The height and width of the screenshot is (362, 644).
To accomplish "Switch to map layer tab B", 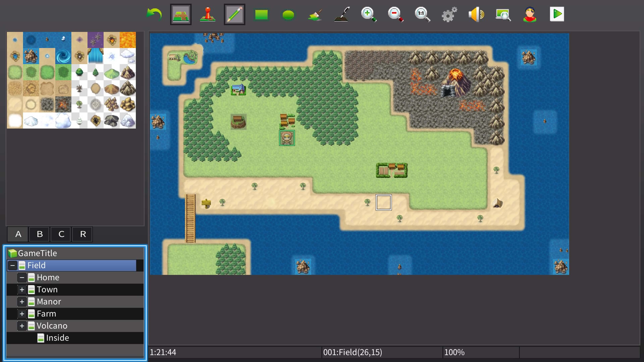I will [39, 234].
